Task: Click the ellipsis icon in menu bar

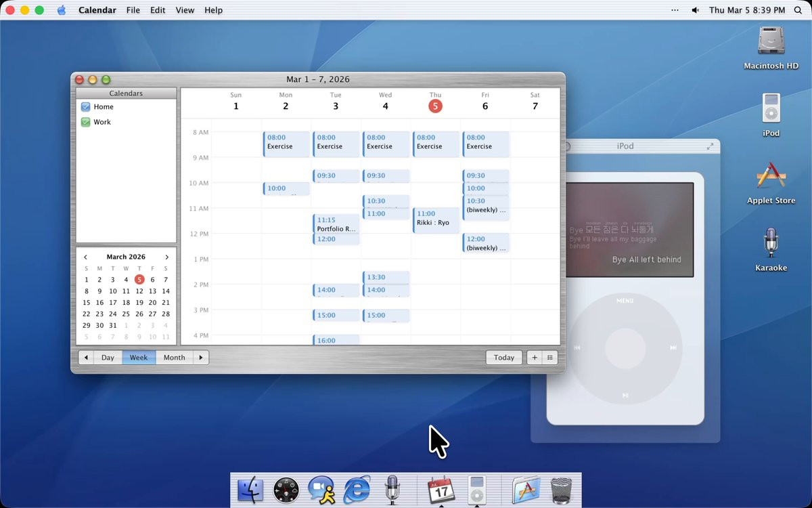Action: pyautogui.click(x=675, y=10)
